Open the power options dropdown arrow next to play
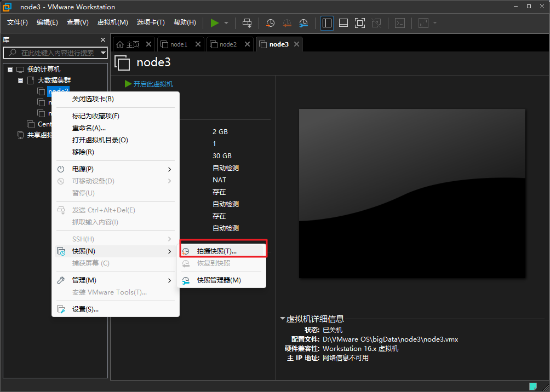The height and width of the screenshot is (392, 550). pyautogui.click(x=226, y=23)
